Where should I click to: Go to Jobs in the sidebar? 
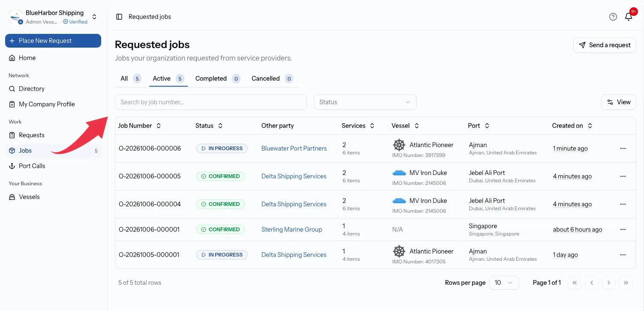pos(53,151)
